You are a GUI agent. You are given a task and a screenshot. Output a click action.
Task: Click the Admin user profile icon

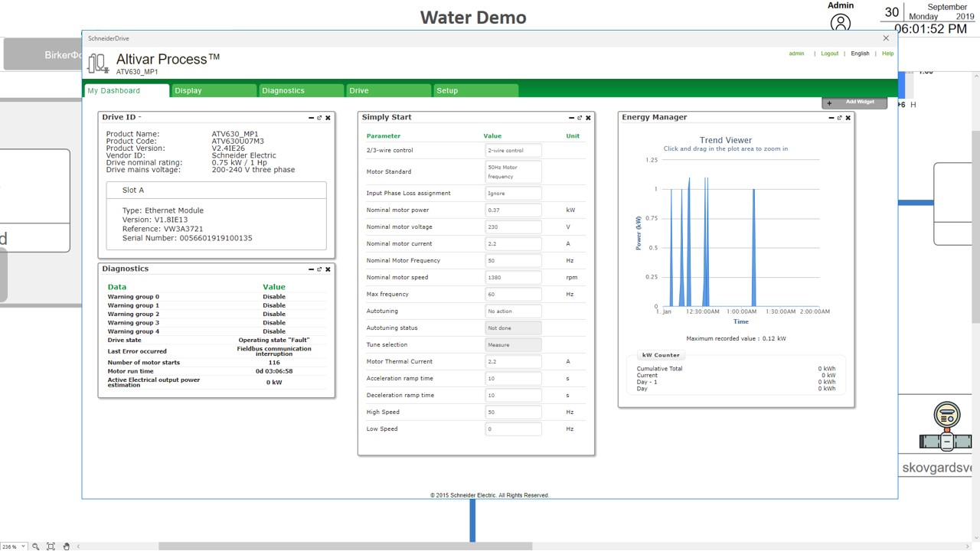(x=841, y=23)
